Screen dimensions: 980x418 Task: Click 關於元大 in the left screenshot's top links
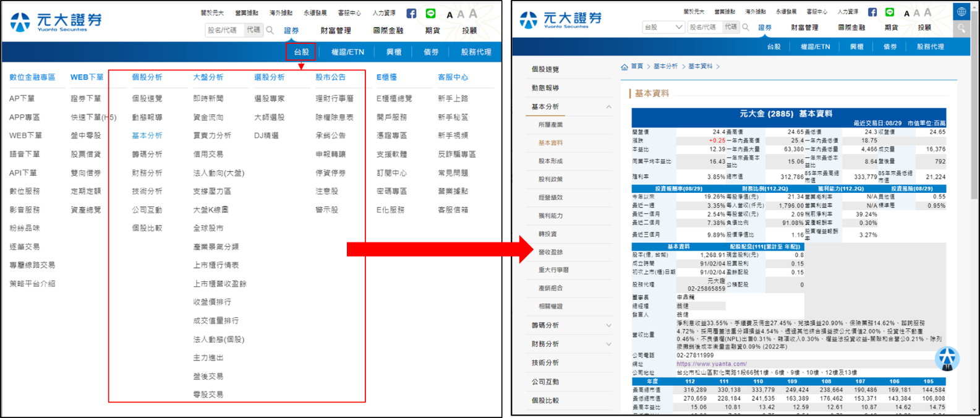click(212, 13)
